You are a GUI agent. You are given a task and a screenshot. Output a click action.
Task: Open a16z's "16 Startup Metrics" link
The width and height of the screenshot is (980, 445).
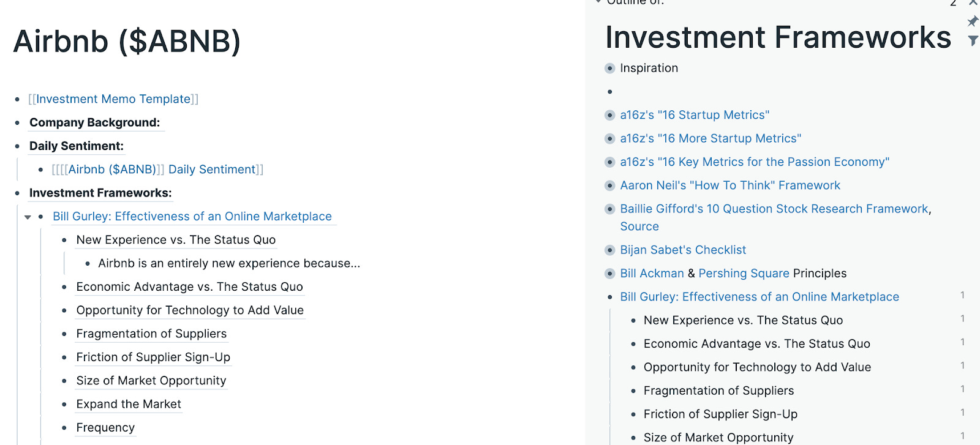pos(695,115)
